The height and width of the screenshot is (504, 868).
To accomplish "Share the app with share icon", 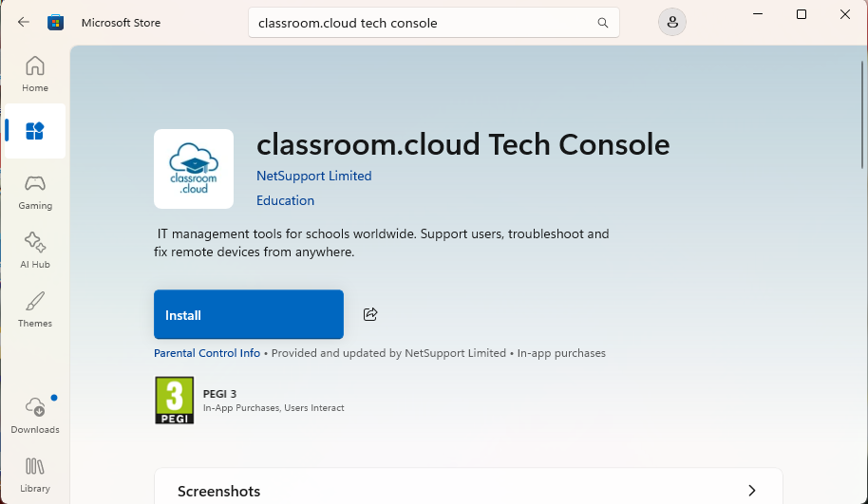I will click(370, 314).
